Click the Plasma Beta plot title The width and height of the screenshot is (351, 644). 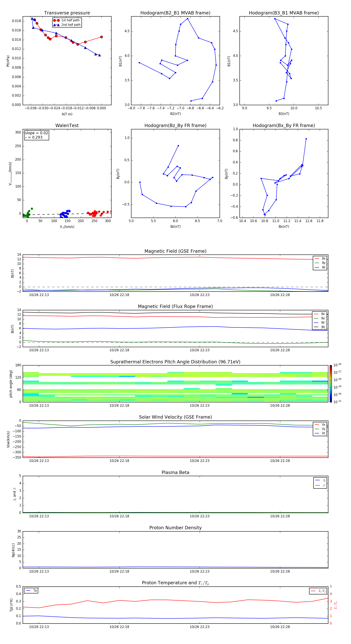click(x=175, y=472)
